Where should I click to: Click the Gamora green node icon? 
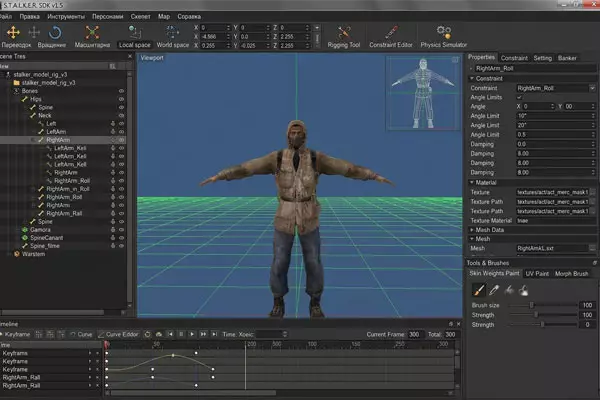coord(25,230)
